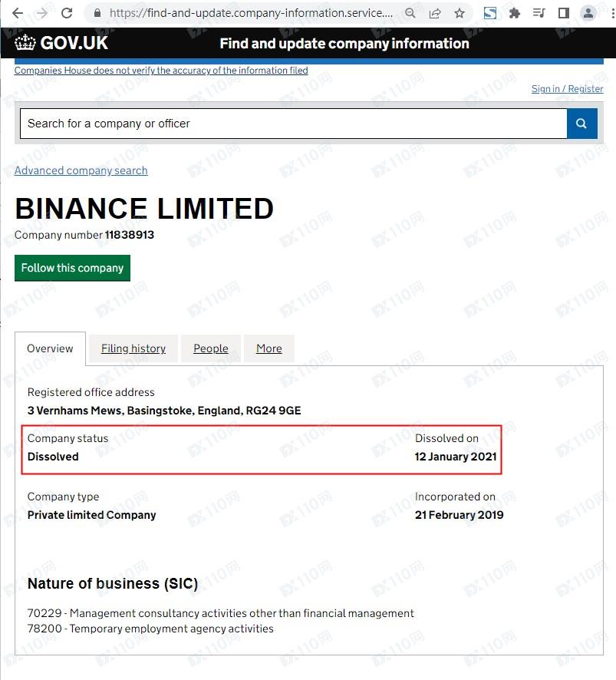Click the browser back arrow
616x680 pixels.
click(18, 13)
